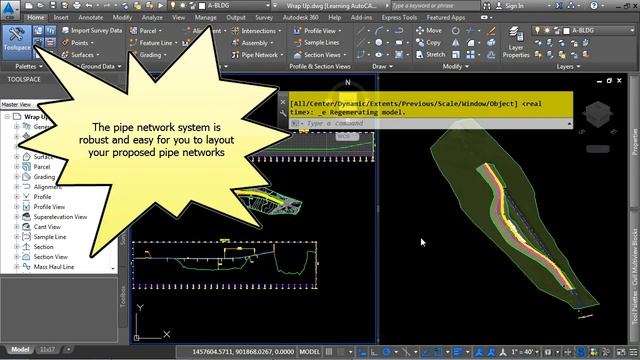The image size is (640, 360).
Task: Click the Erase tool icon in Modify panel
Action: point(491,31)
